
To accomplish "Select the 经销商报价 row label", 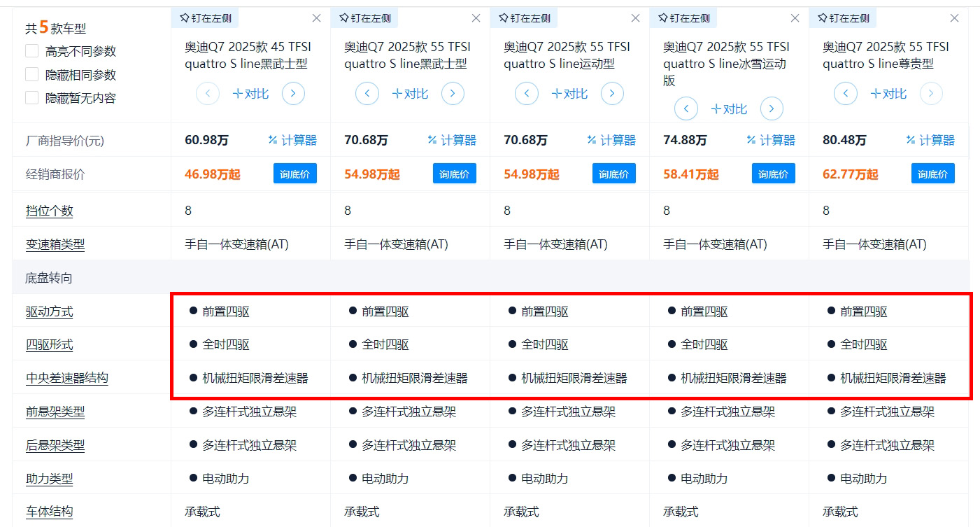I will 55,174.
